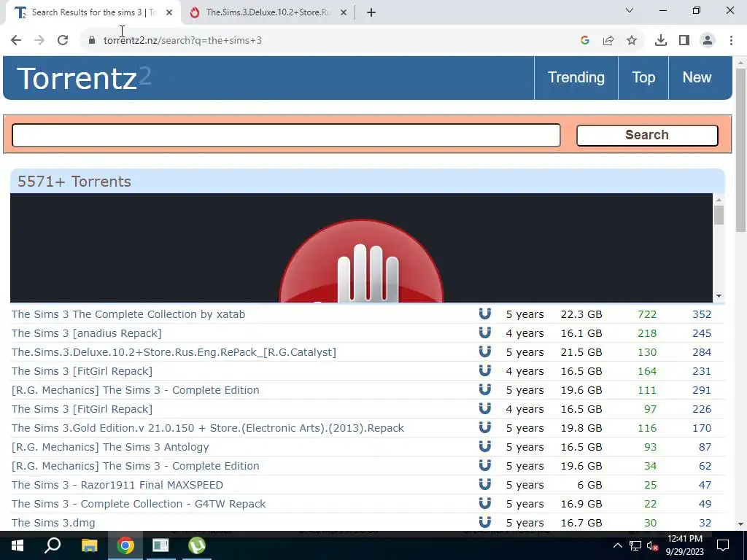The width and height of the screenshot is (747, 560).
Task: Click magnet icon for Razor1911 Final MAXSPEED row
Action: (x=484, y=484)
